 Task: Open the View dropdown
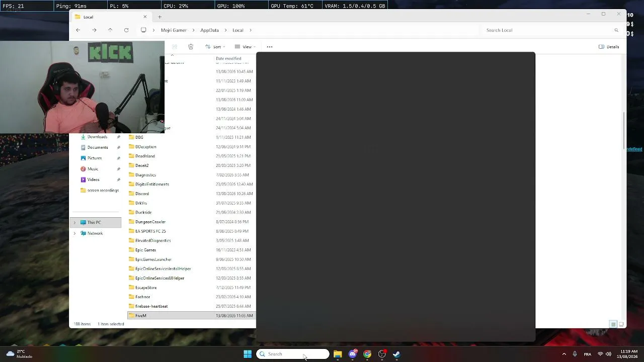pos(245,47)
